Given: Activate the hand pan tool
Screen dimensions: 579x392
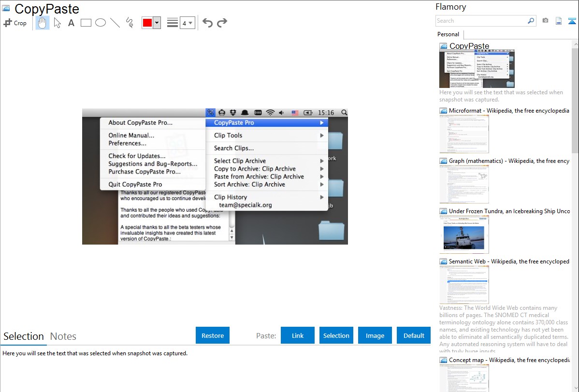Looking at the screenshot, I should (x=42, y=23).
